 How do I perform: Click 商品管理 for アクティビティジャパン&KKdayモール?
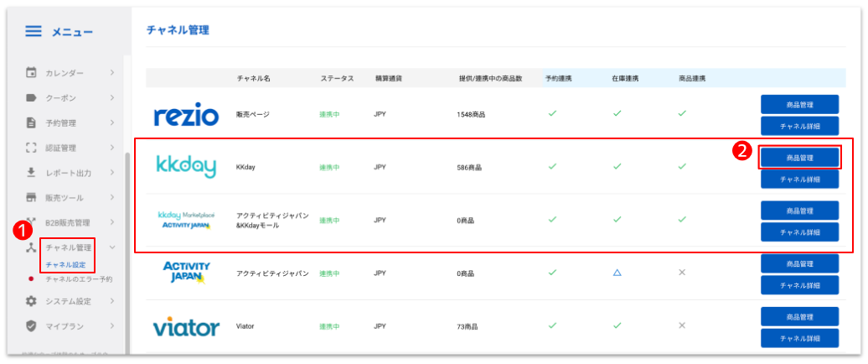pos(799,211)
